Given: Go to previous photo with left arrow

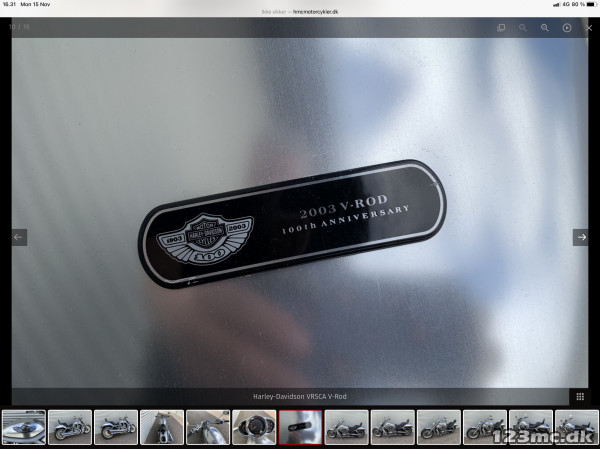Looking at the screenshot, I should (19, 237).
